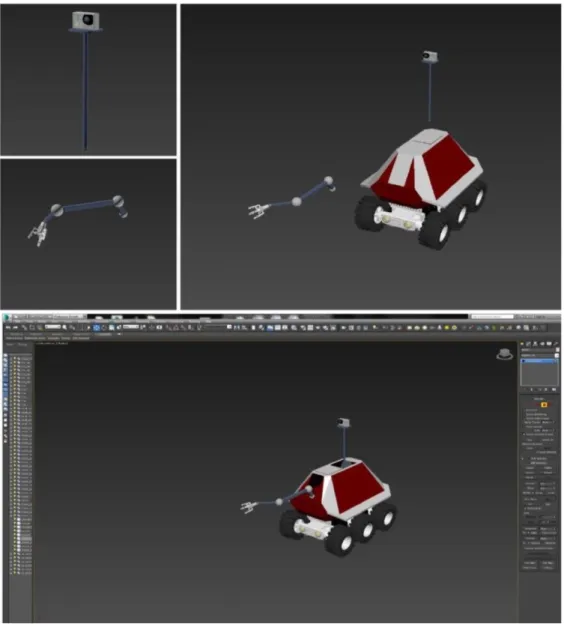Switch to the Motion command panel tab
Viewport: 564px width, 627px height.
pos(542,343)
